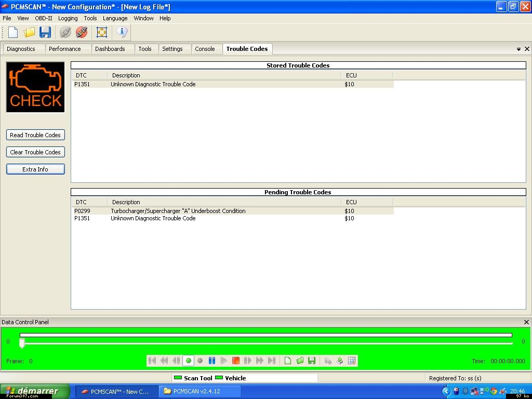
Task: Open the Help menu
Action: 165,18
